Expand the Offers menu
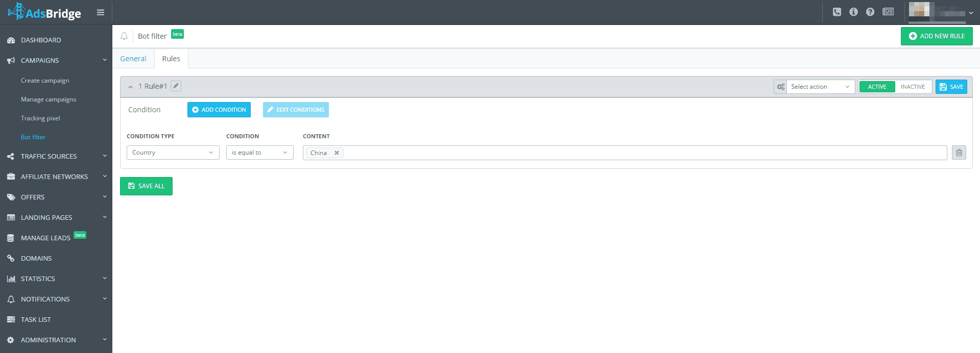 point(105,197)
